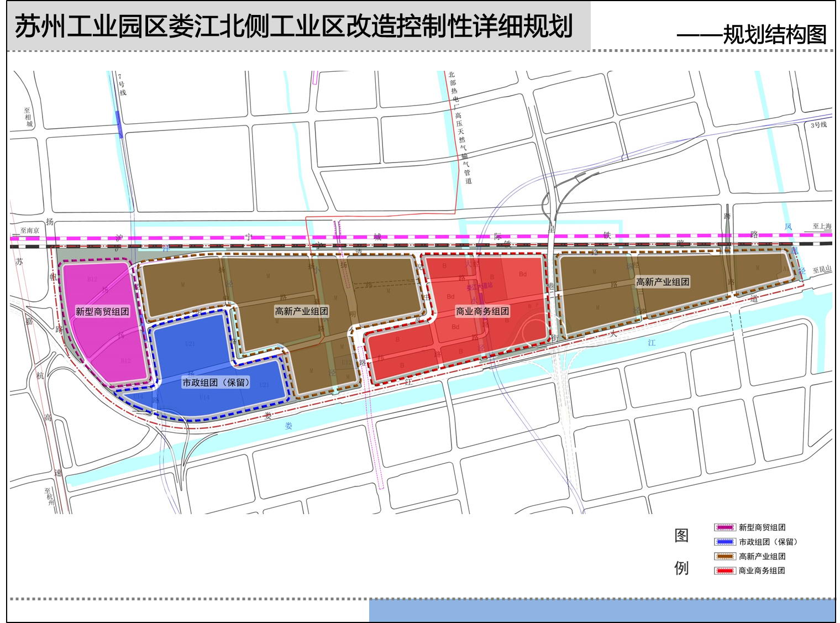Select the 新型商贸组团 label on the map
840x623 pixels.
102,312
